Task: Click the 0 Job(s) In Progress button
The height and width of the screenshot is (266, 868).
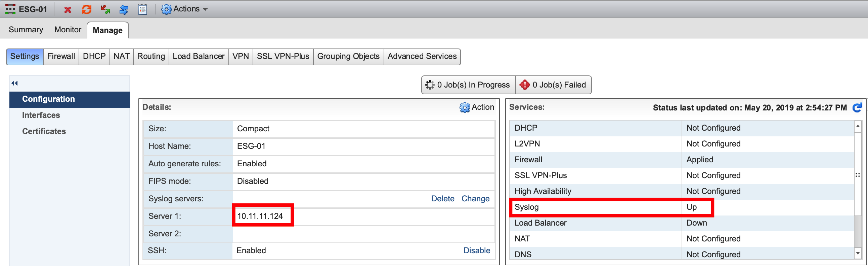Action: click(x=468, y=85)
